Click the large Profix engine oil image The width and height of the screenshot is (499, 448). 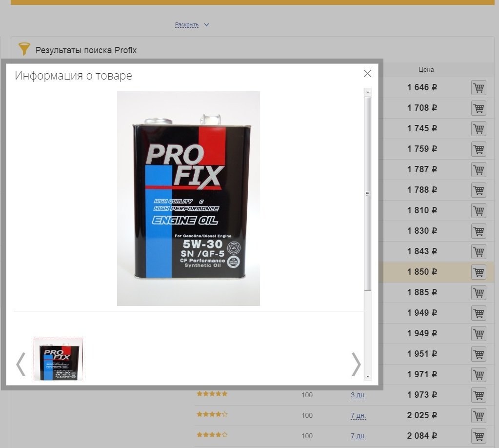pos(188,198)
